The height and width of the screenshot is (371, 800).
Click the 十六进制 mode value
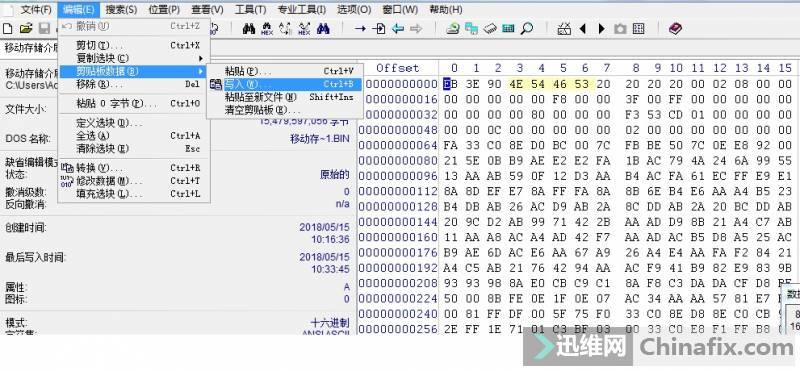(330, 323)
